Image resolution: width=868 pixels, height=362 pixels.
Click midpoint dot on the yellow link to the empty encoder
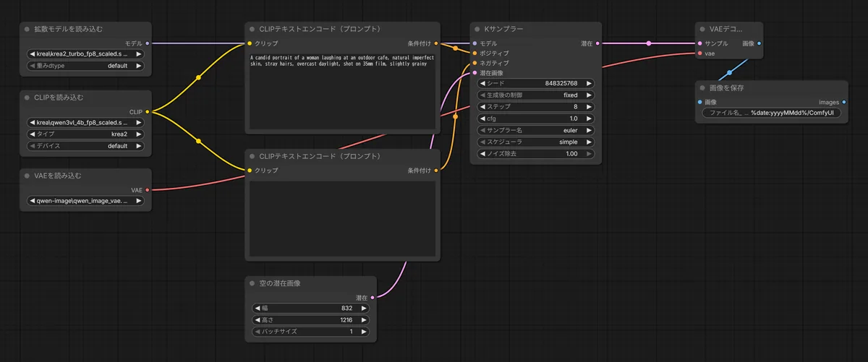(x=198, y=141)
